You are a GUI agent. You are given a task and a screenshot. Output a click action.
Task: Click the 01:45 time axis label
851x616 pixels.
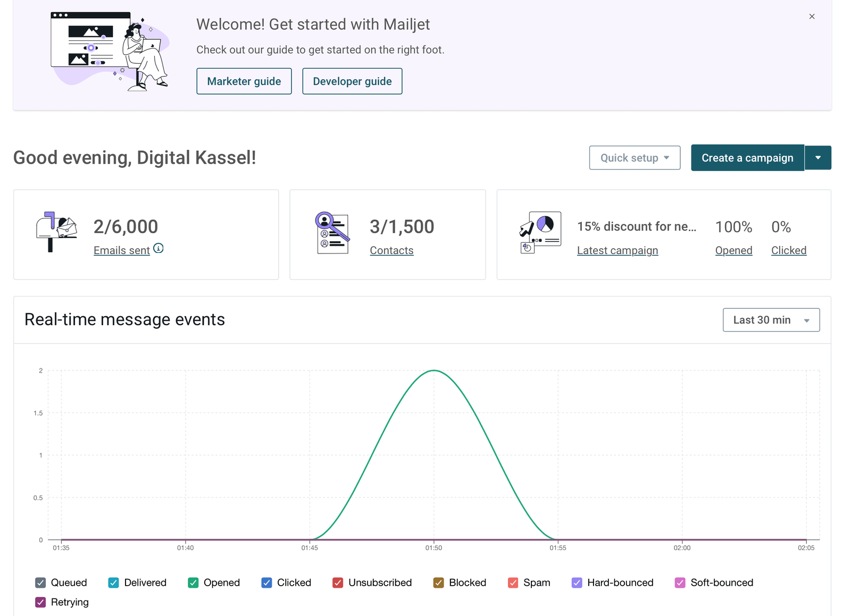pos(310,548)
